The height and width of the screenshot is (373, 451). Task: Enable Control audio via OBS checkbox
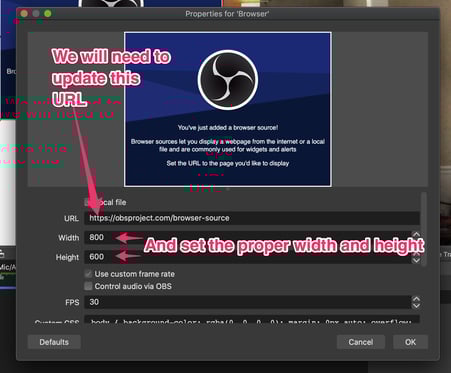pyautogui.click(x=88, y=286)
